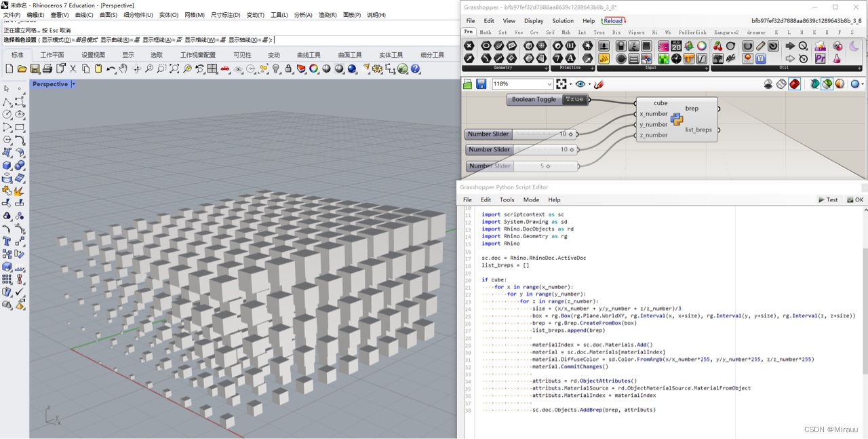Click the light bulb icon in Rhino toolbar

click(x=277, y=69)
